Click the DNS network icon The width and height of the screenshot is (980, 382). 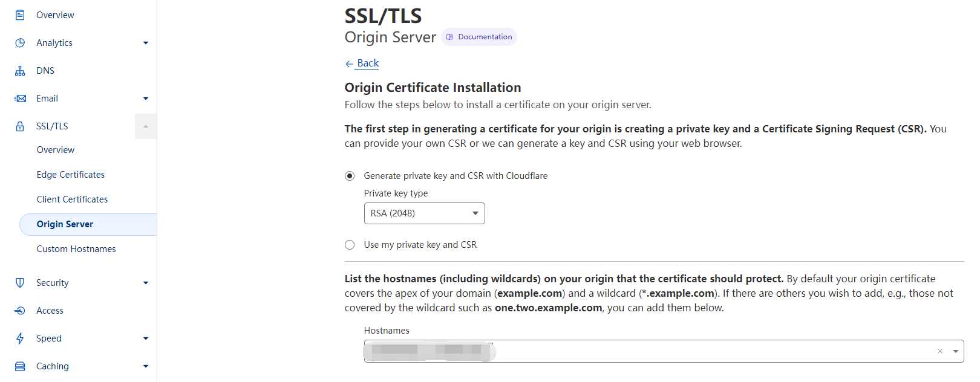(x=20, y=71)
